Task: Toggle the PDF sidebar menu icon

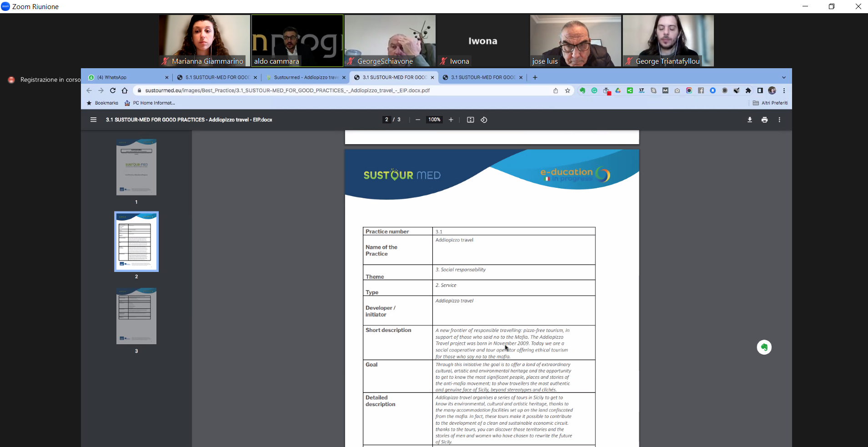Action: [93, 120]
